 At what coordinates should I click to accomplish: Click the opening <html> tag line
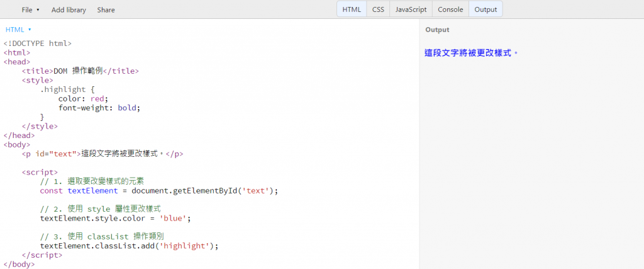(x=17, y=53)
